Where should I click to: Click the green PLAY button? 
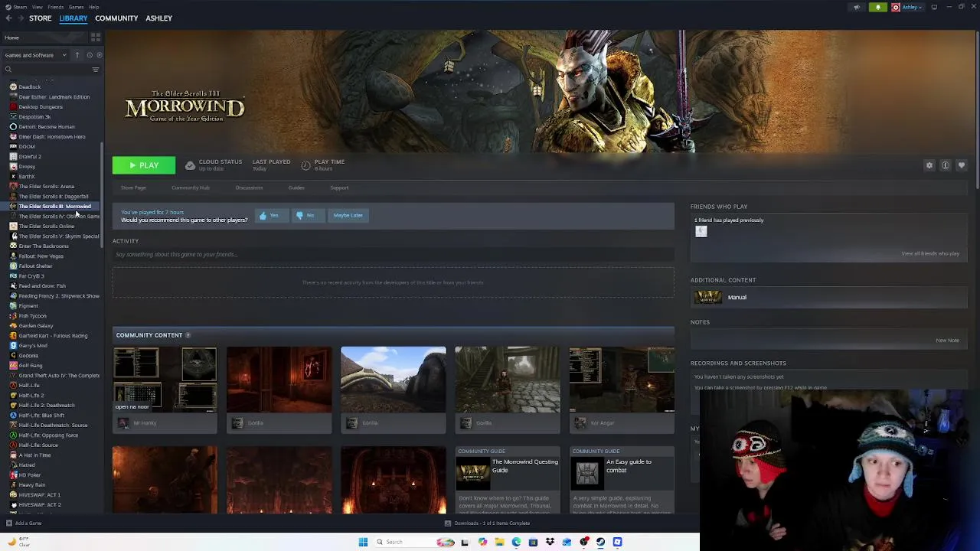point(144,165)
